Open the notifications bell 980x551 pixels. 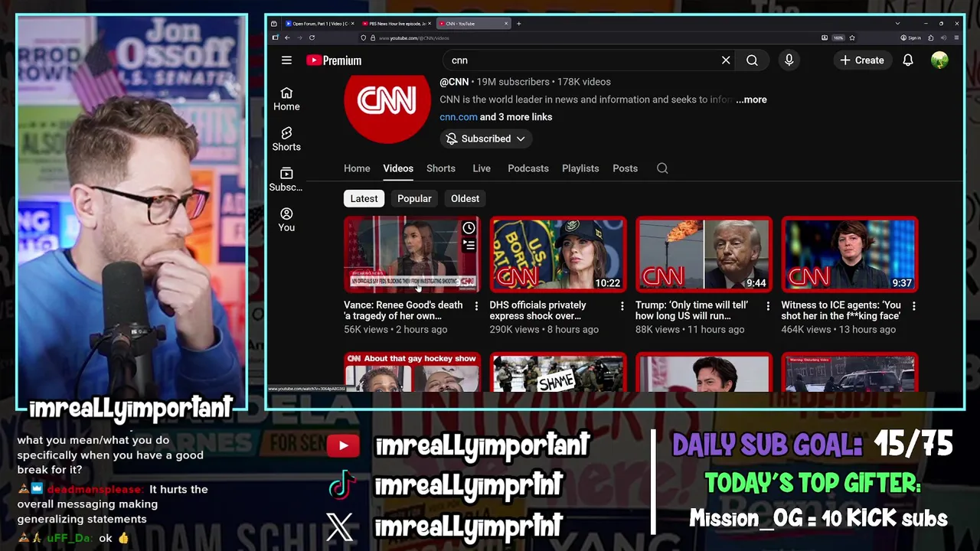(908, 60)
